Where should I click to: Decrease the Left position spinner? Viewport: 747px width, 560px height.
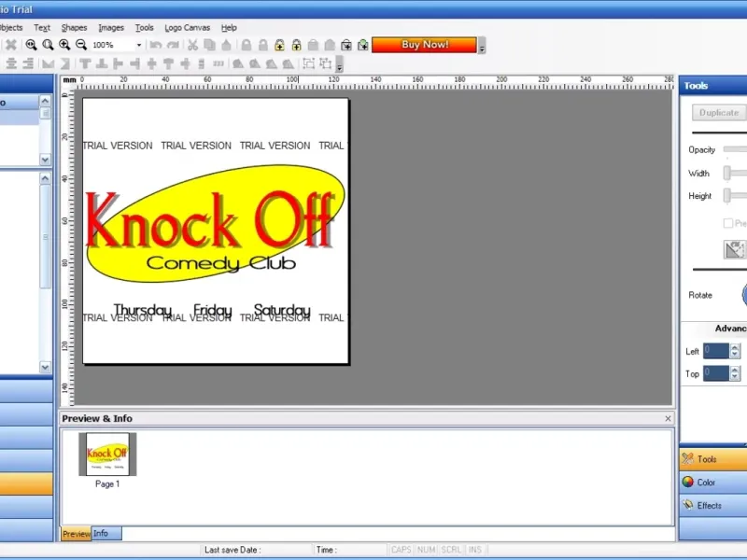coord(735,355)
